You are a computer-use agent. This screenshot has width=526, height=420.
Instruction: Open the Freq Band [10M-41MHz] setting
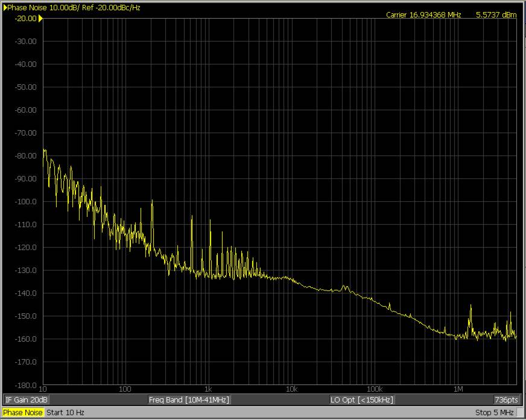(189, 400)
